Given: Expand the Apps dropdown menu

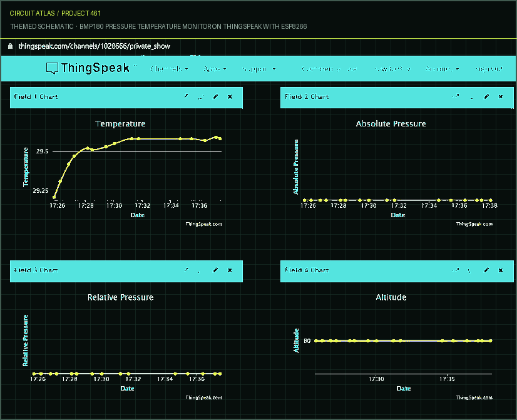Looking at the screenshot, I should click(215, 69).
